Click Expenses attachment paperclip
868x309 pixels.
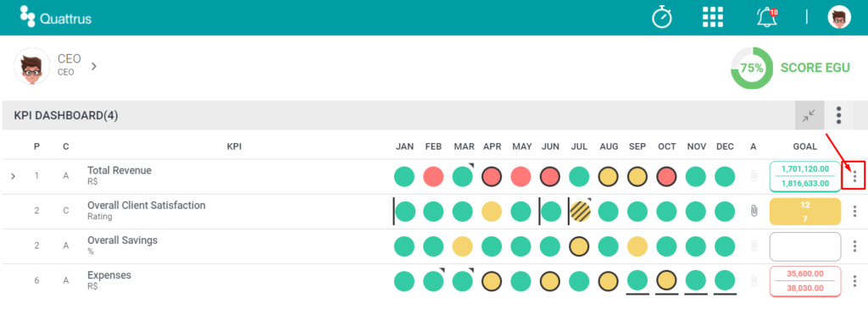click(x=754, y=281)
